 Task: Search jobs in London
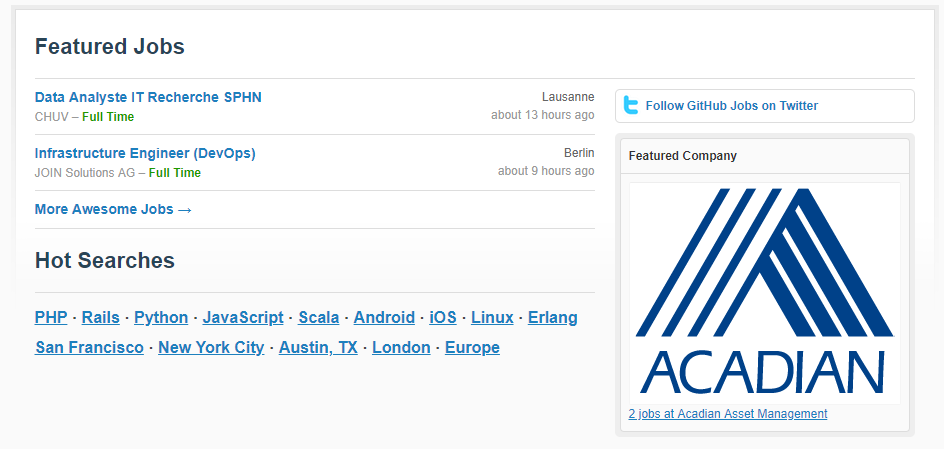401,348
